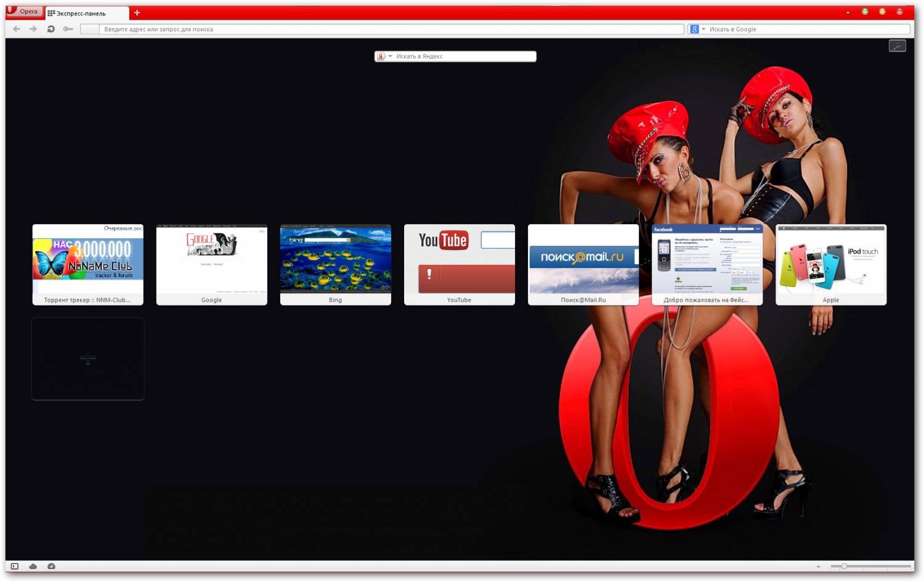Viewport: 924px width, 582px height.
Task: Click the green window control button
Action: (x=865, y=12)
